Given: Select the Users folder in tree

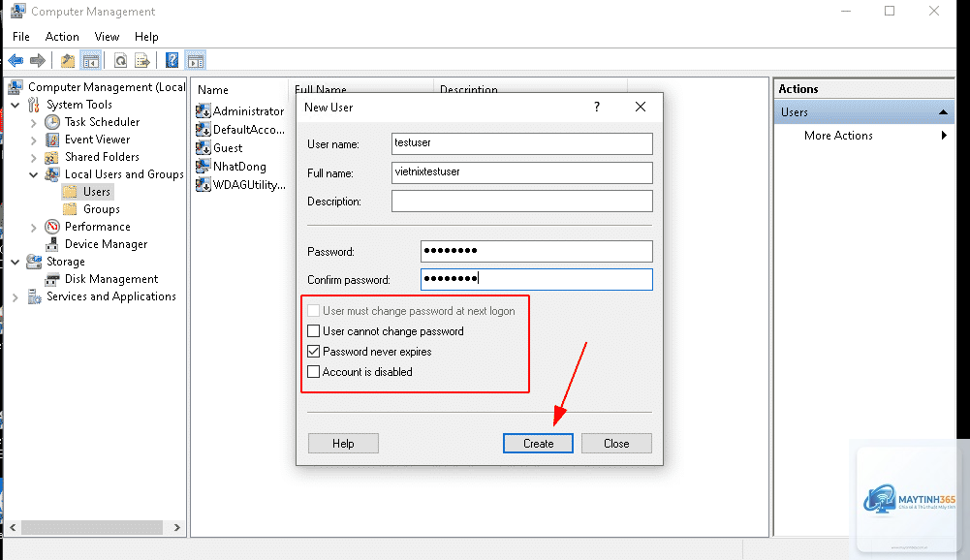Looking at the screenshot, I should point(97,192).
